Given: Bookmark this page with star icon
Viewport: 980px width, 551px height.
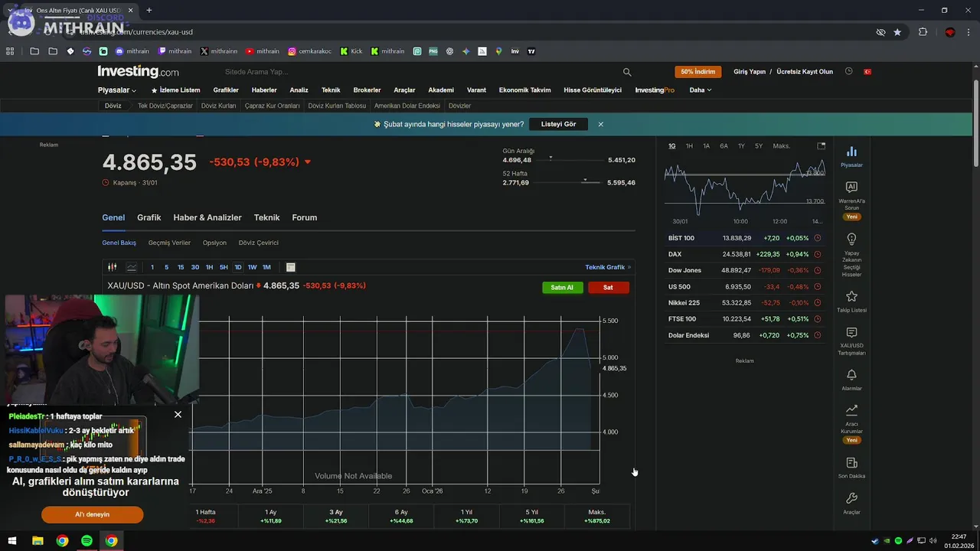Looking at the screenshot, I should tap(897, 32).
